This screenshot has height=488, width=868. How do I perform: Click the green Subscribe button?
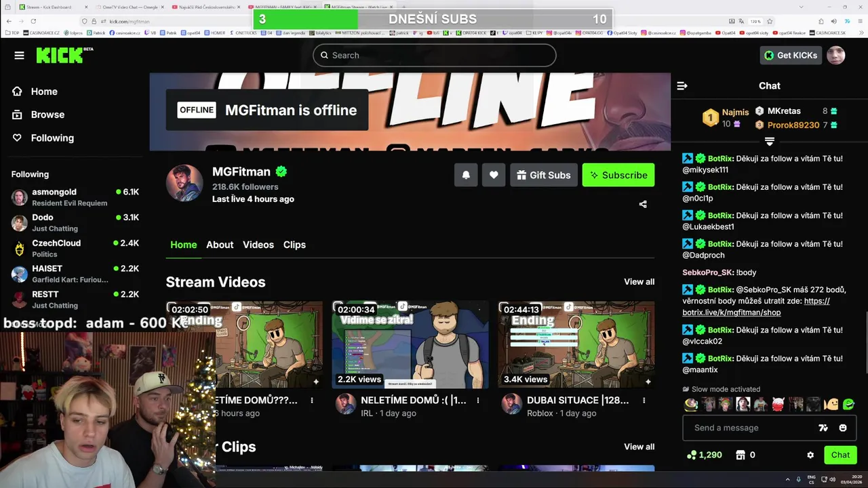tap(618, 175)
